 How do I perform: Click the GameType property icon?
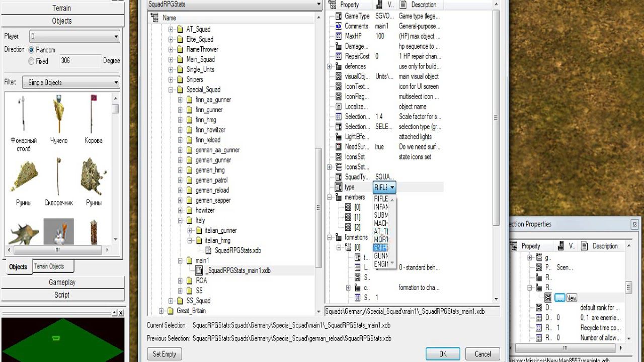[x=338, y=16]
